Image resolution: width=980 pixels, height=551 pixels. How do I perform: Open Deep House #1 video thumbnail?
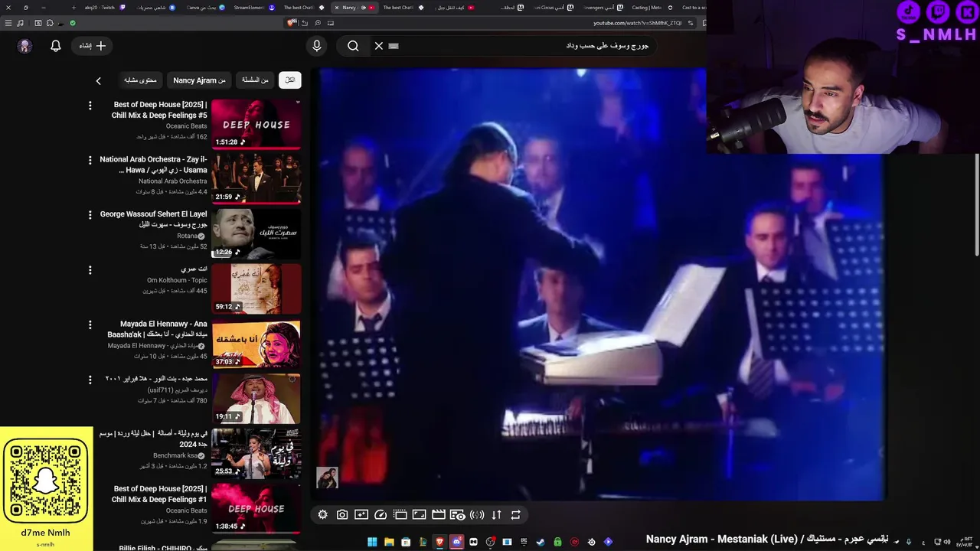click(x=256, y=507)
